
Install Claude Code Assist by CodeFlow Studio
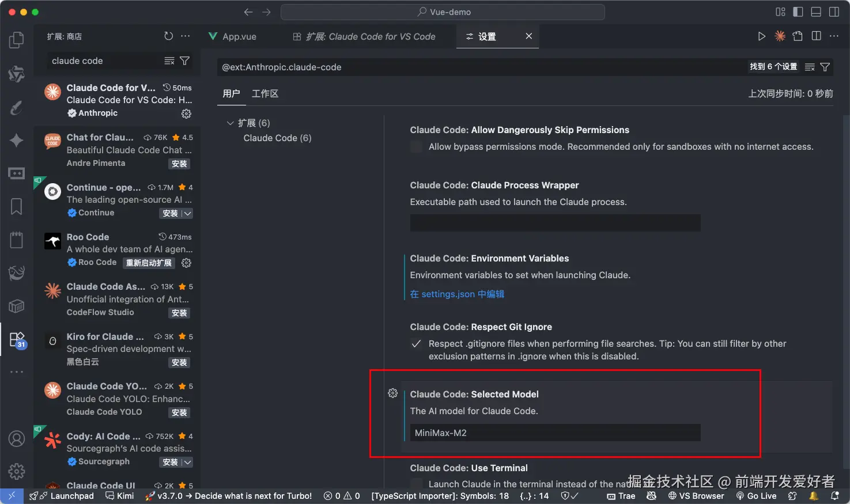[179, 313]
